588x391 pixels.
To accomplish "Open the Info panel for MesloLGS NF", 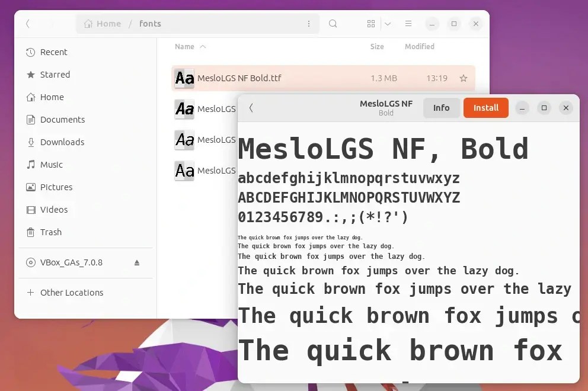I will (x=442, y=108).
